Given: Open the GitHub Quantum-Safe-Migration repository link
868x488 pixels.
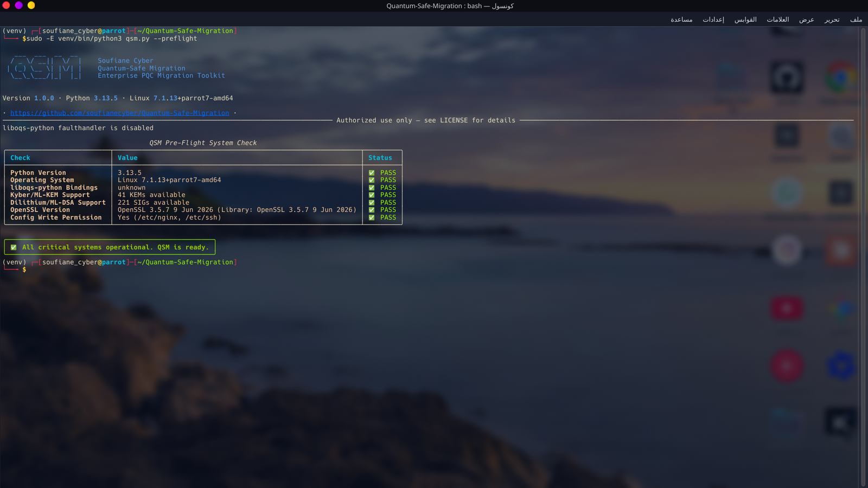Looking at the screenshot, I should (119, 113).
